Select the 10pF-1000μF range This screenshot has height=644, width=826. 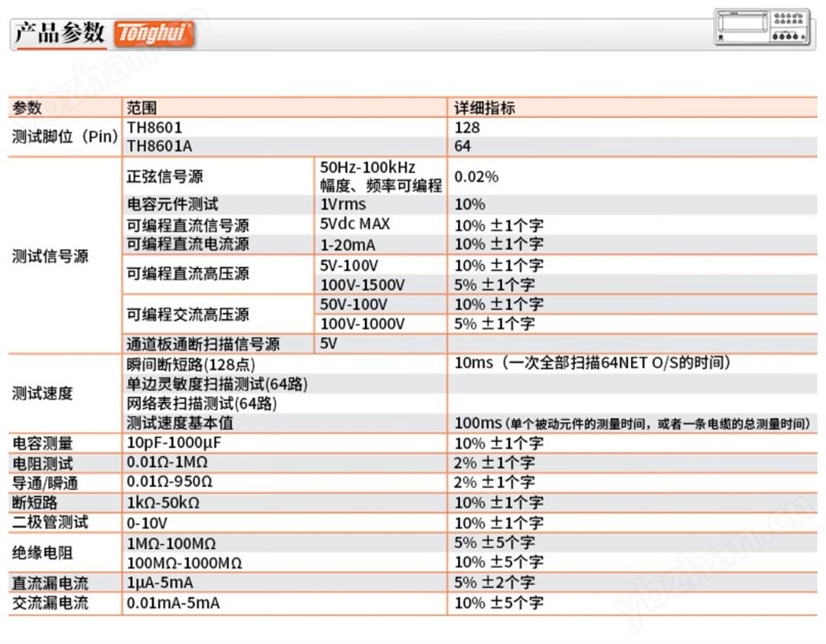click(x=174, y=443)
